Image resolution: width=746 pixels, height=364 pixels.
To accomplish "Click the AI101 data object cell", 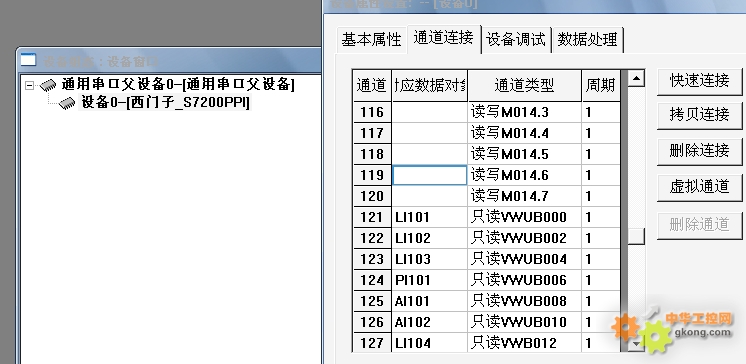I will 430,301.
